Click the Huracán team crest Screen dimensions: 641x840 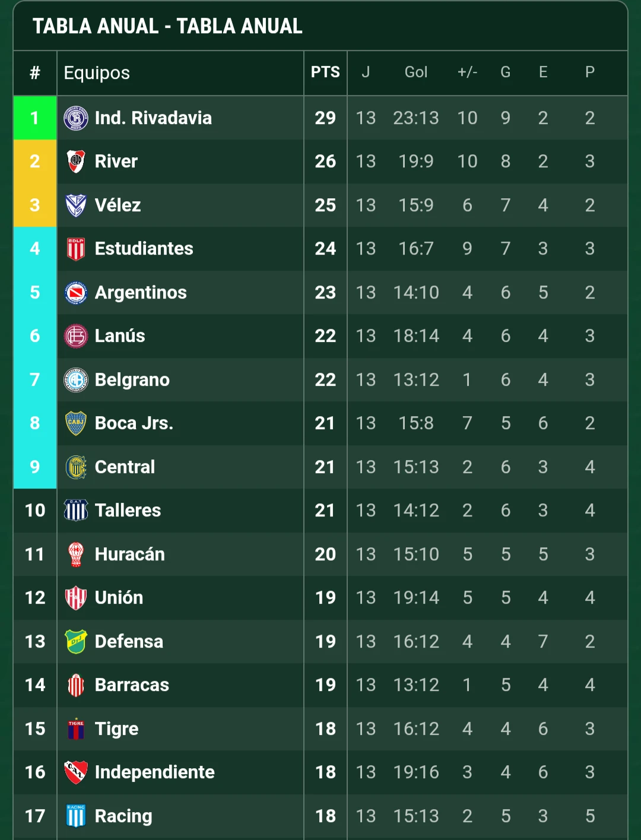tap(76, 554)
